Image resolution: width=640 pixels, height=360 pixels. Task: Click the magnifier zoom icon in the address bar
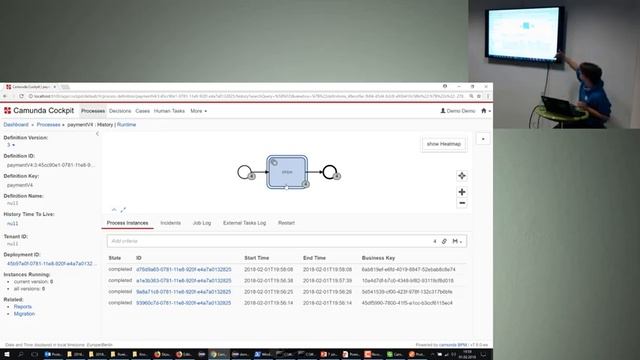tap(471, 96)
